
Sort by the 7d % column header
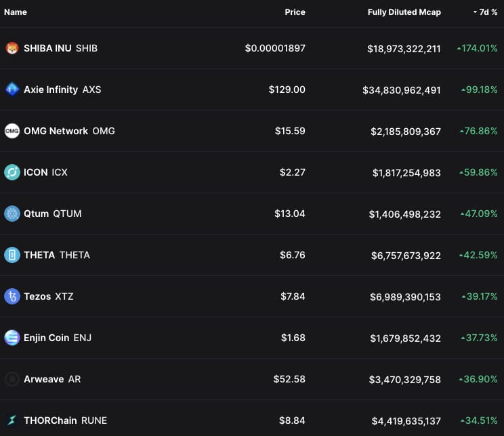tap(488, 12)
